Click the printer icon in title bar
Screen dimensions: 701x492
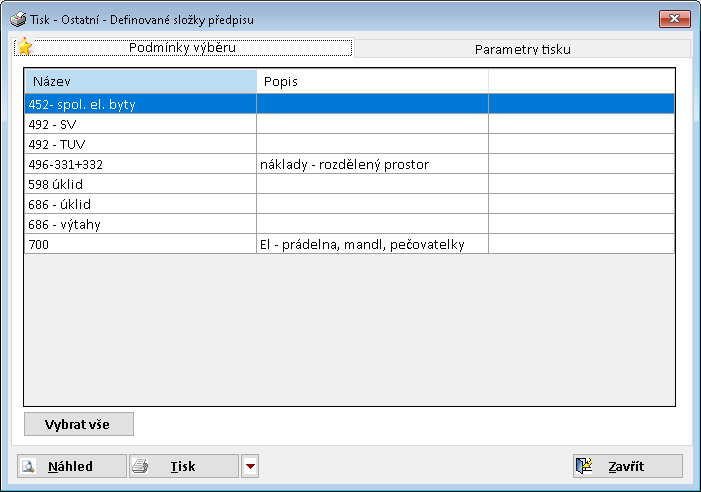[x=17, y=20]
